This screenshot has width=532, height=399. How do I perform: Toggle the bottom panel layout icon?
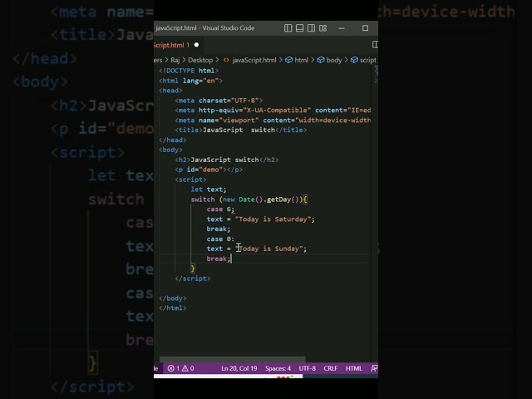(x=299, y=28)
